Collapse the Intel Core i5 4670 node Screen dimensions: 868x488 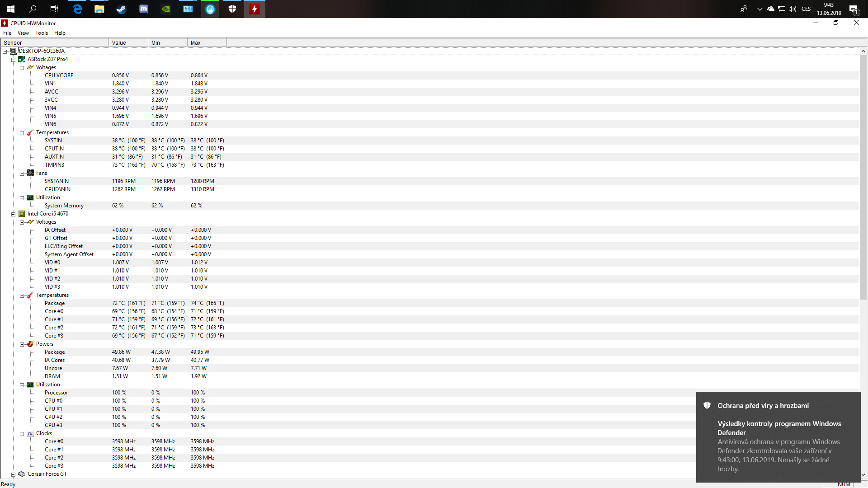coord(14,214)
